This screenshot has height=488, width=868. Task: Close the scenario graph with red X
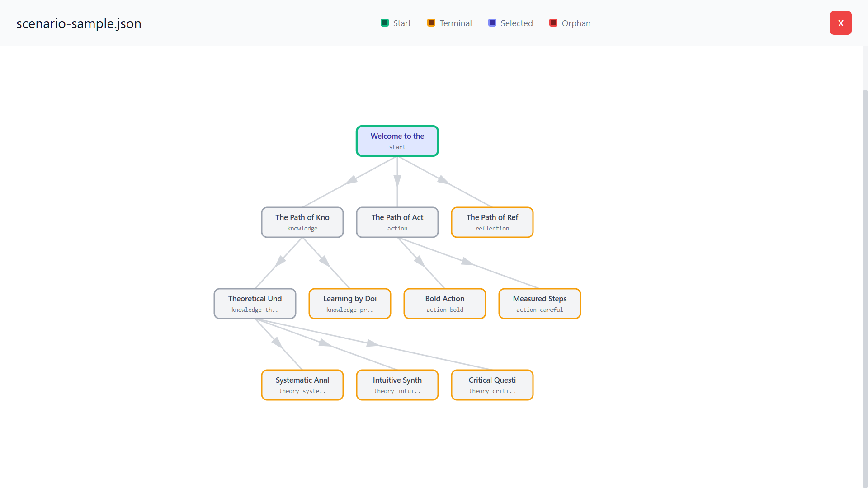[x=840, y=23]
